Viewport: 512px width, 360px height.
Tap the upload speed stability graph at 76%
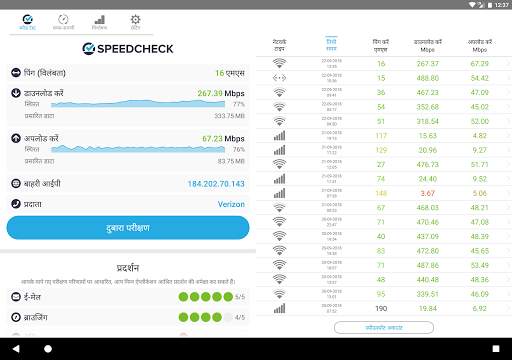point(138,149)
